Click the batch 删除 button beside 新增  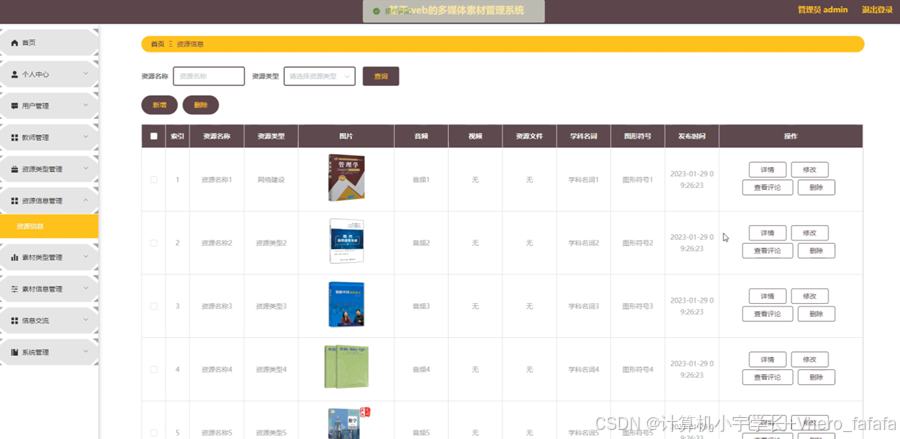[x=201, y=105]
